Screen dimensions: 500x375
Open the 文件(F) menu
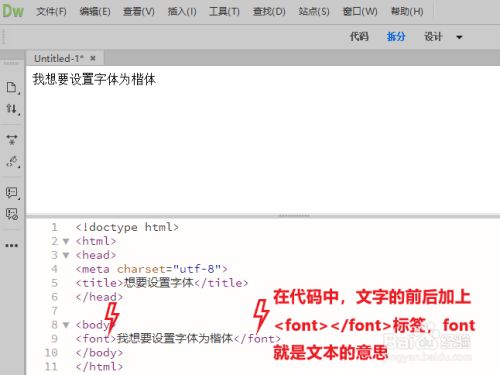point(51,12)
